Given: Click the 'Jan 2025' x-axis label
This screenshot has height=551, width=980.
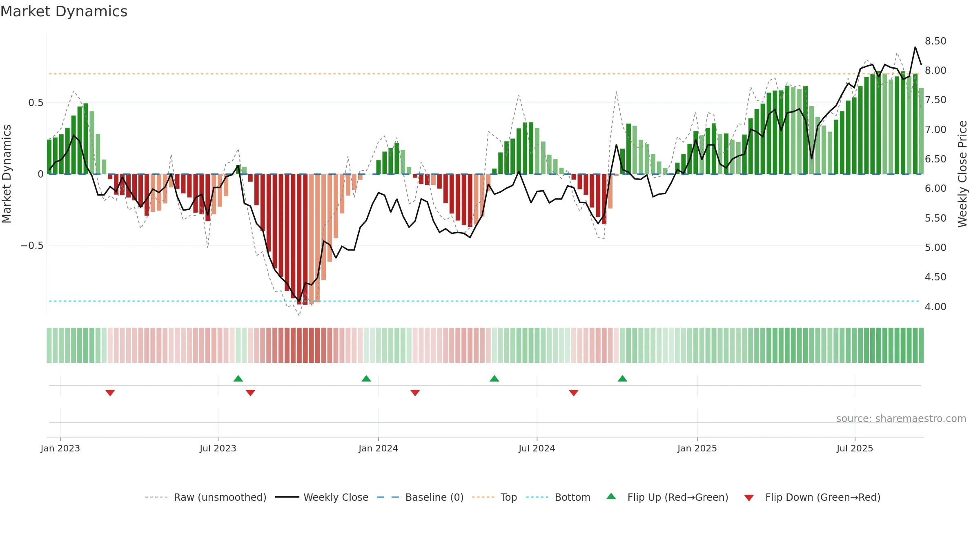Looking at the screenshot, I should click(x=697, y=448).
